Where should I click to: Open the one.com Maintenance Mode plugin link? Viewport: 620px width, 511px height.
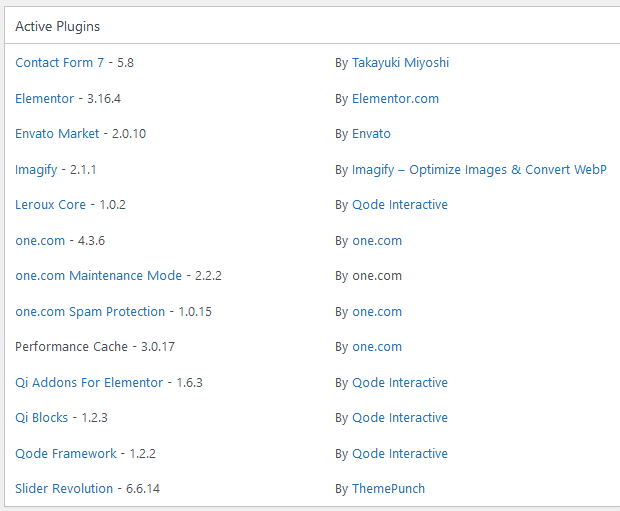[x=98, y=276]
